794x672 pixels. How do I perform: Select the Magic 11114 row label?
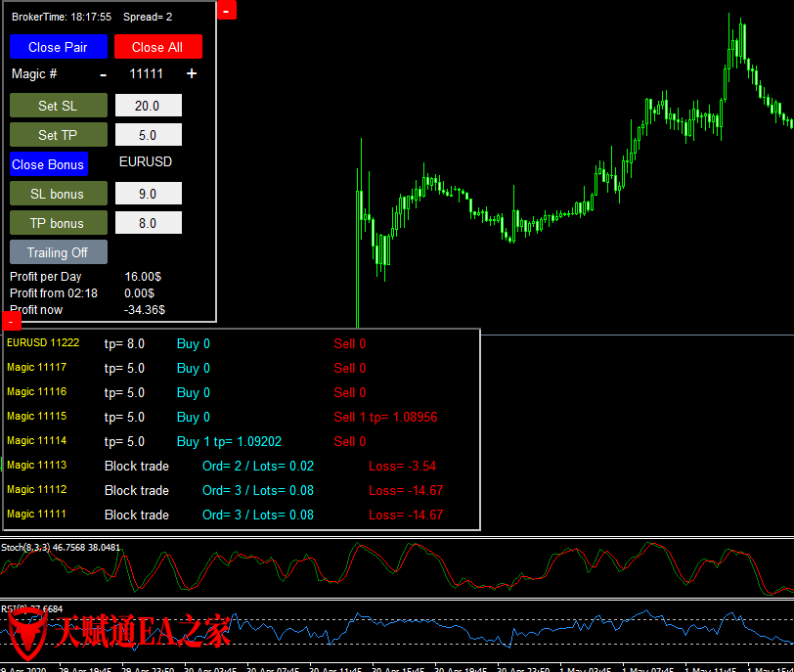(x=37, y=441)
